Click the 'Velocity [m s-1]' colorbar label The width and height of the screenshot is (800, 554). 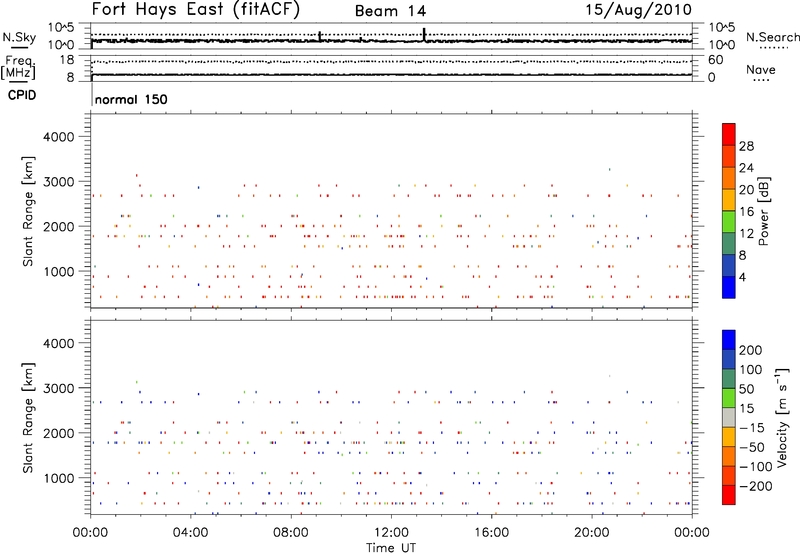pos(781,418)
